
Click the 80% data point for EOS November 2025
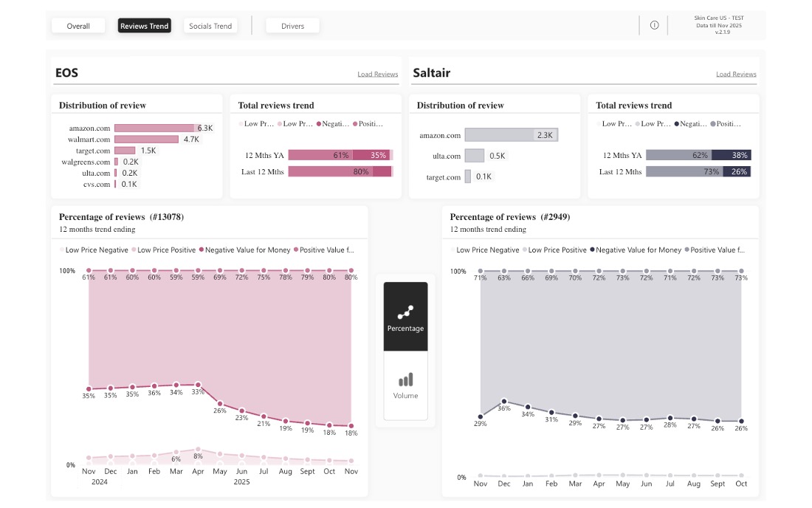click(x=351, y=271)
